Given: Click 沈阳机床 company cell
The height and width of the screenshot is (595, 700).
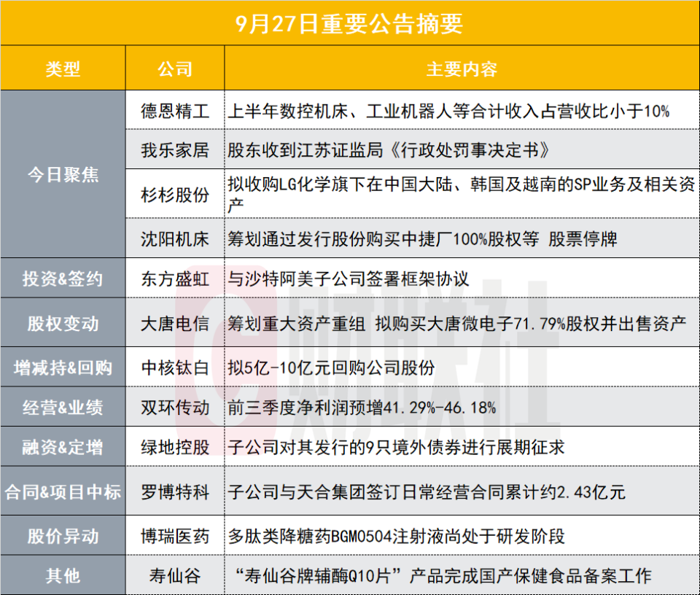Looking at the screenshot, I should point(175,239).
